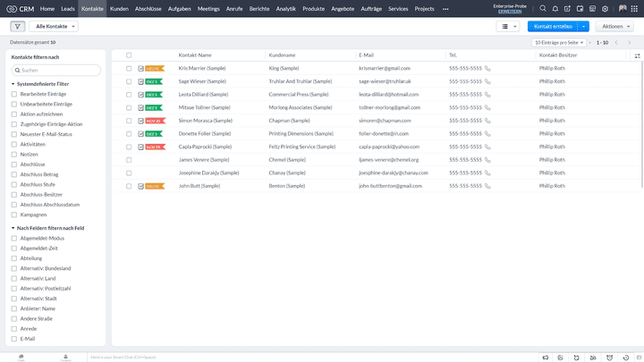Open the apps grid launcher
Viewport: 644px width, 362px height.
coord(632,8)
